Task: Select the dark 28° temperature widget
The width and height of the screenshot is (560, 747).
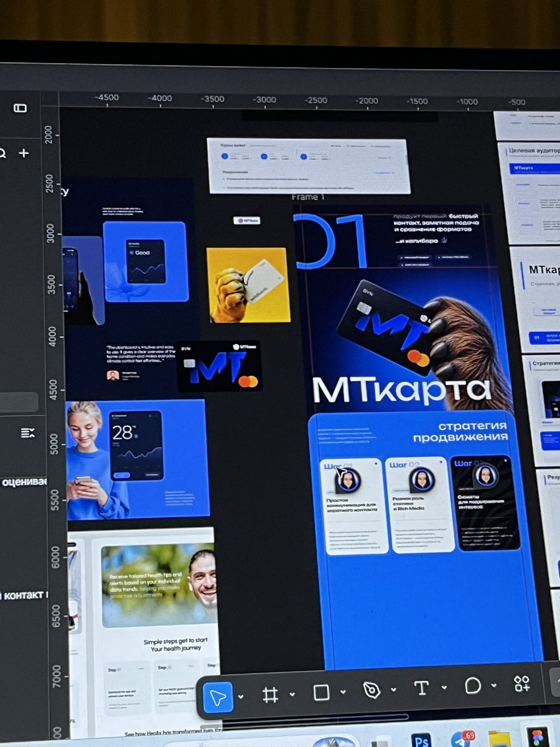Action: pyautogui.click(x=137, y=445)
